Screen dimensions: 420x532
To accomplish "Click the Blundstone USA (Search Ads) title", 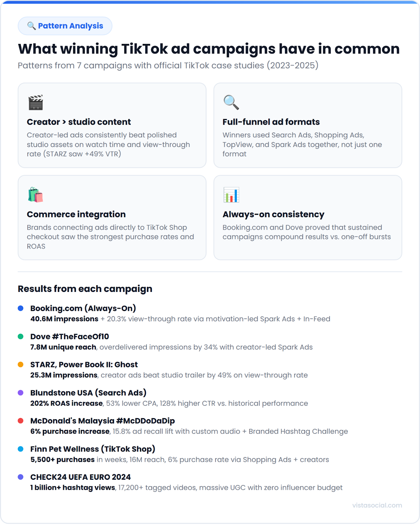I will coord(88,393).
